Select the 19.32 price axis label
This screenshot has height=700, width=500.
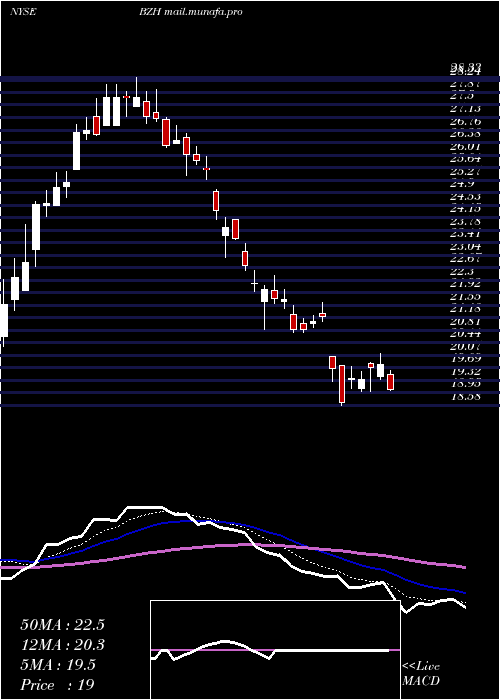pyautogui.click(x=465, y=371)
